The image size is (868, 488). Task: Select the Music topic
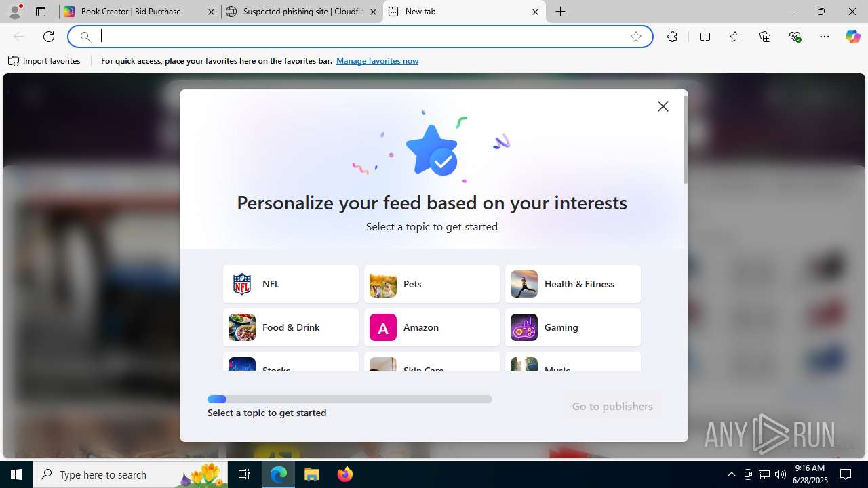pos(573,362)
